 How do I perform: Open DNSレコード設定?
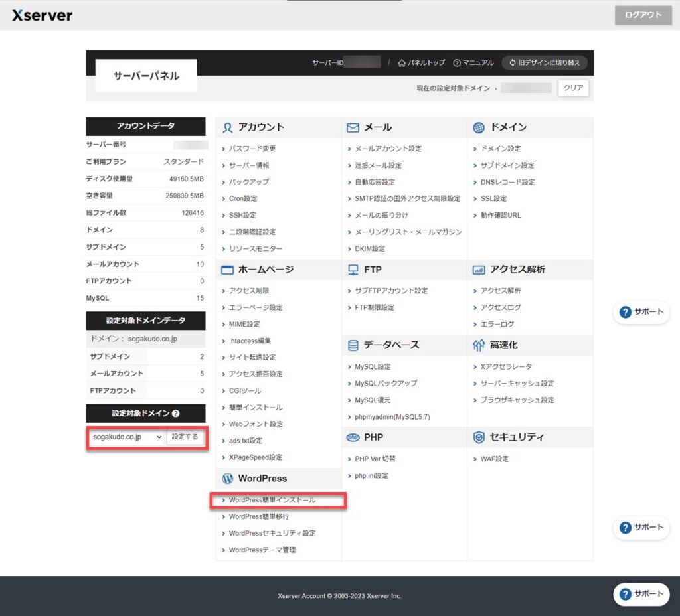coord(507,182)
